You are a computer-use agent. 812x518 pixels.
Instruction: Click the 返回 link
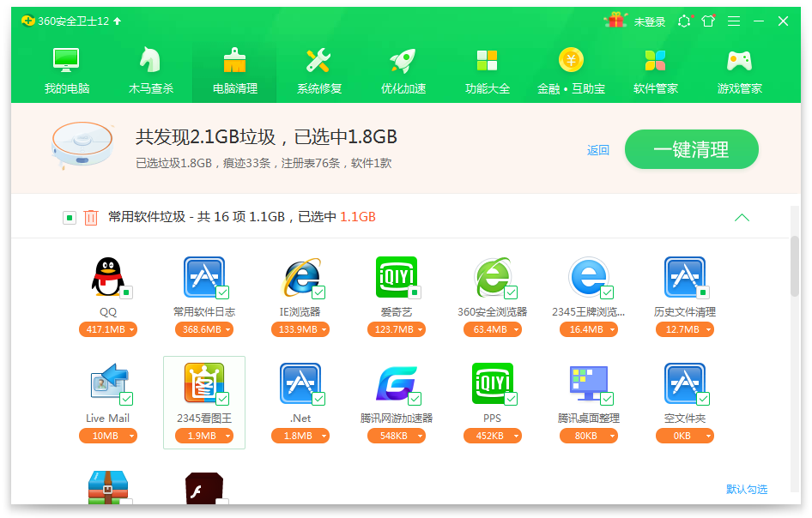(x=597, y=150)
